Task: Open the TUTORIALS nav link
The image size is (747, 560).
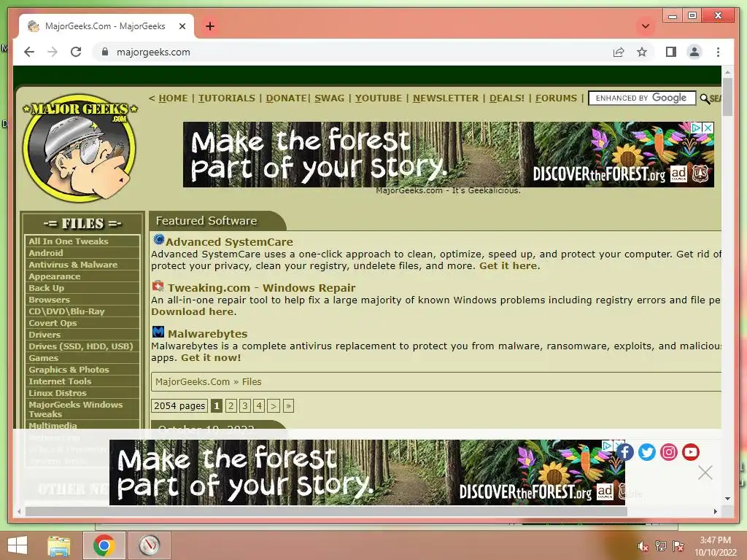Action: (x=227, y=98)
